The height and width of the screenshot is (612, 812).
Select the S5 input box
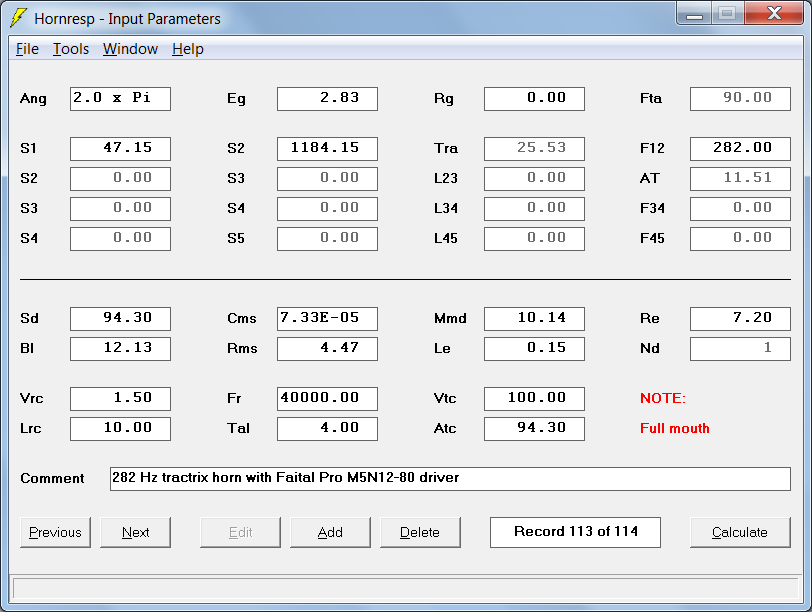pos(327,239)
